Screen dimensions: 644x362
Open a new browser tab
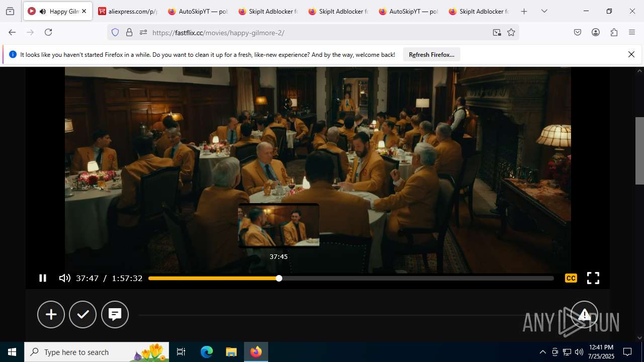click(524, 11)
